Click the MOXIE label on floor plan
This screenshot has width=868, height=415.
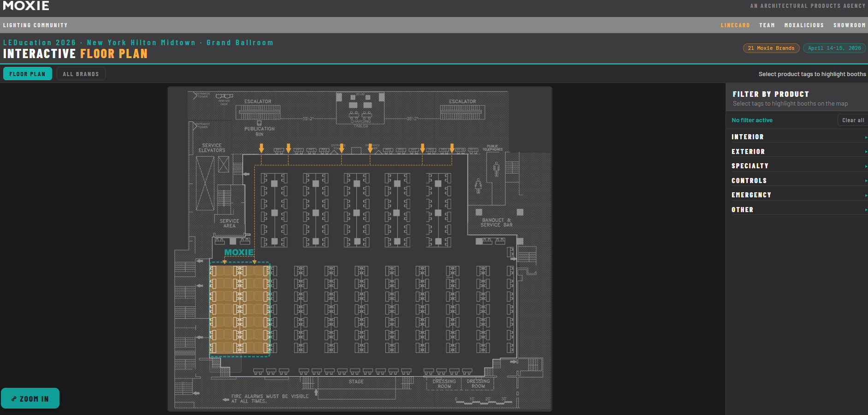tap(239, 252)
